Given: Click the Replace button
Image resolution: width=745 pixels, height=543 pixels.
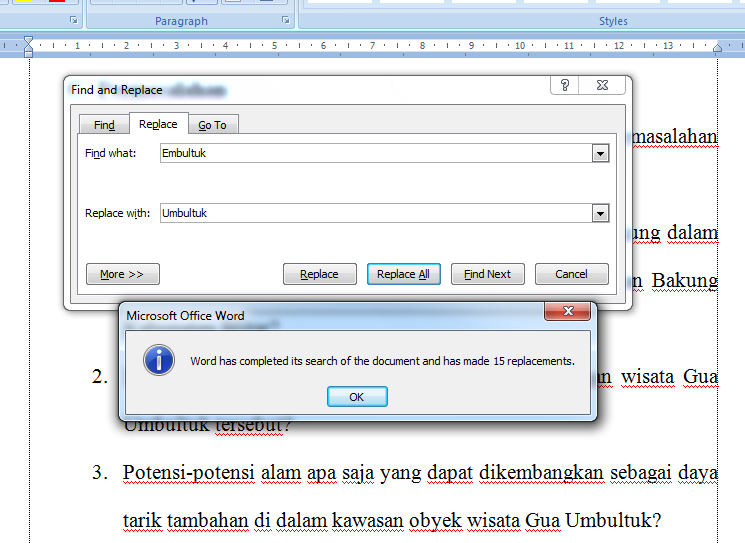Looking at the screenshot, I should tap(319, 274).
